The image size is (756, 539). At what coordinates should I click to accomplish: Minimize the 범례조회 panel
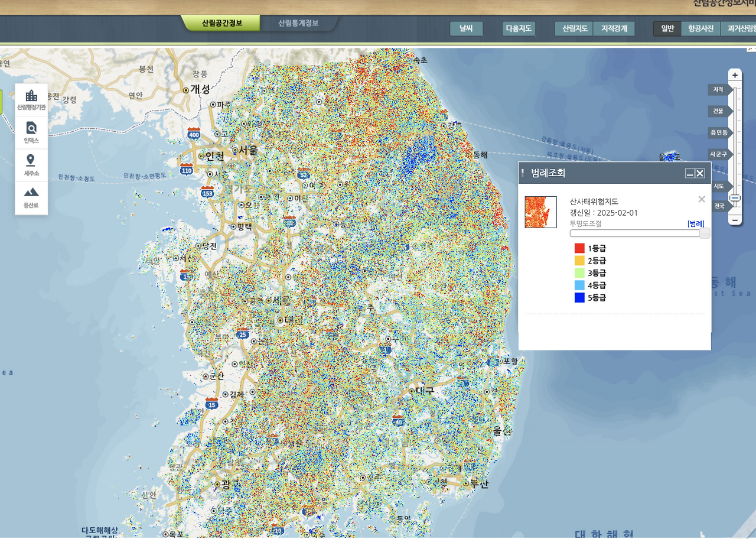[689, 173]
